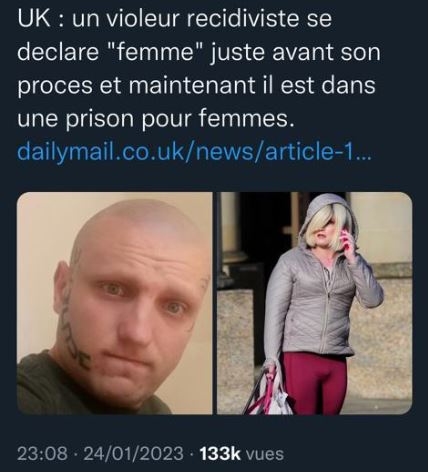The image size is (428, 472).
Task: Click the gap dividing the two photos
Action: (215, 303)
